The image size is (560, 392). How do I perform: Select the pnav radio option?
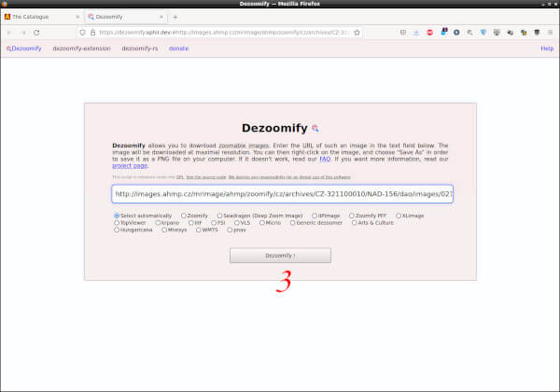(x=230, y=230)
